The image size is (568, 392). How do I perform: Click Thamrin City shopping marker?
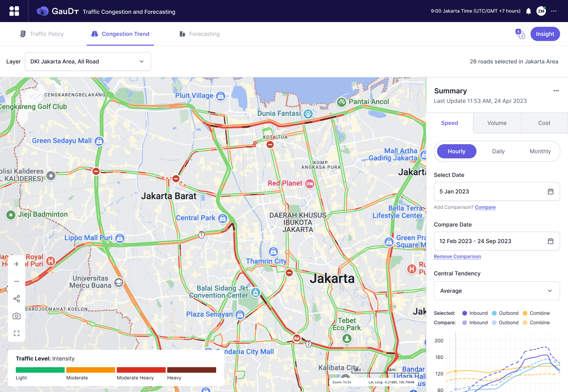coord(273,251)
